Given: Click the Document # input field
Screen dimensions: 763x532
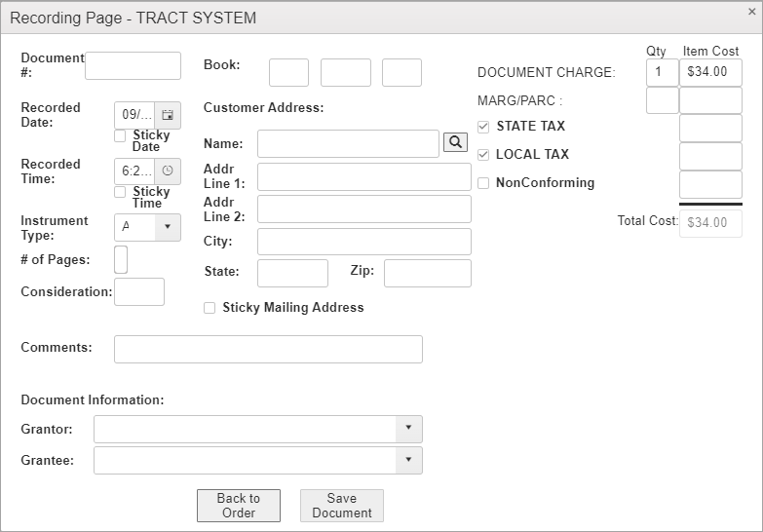Looking at the screenshot, I should [x=133, y=66].
